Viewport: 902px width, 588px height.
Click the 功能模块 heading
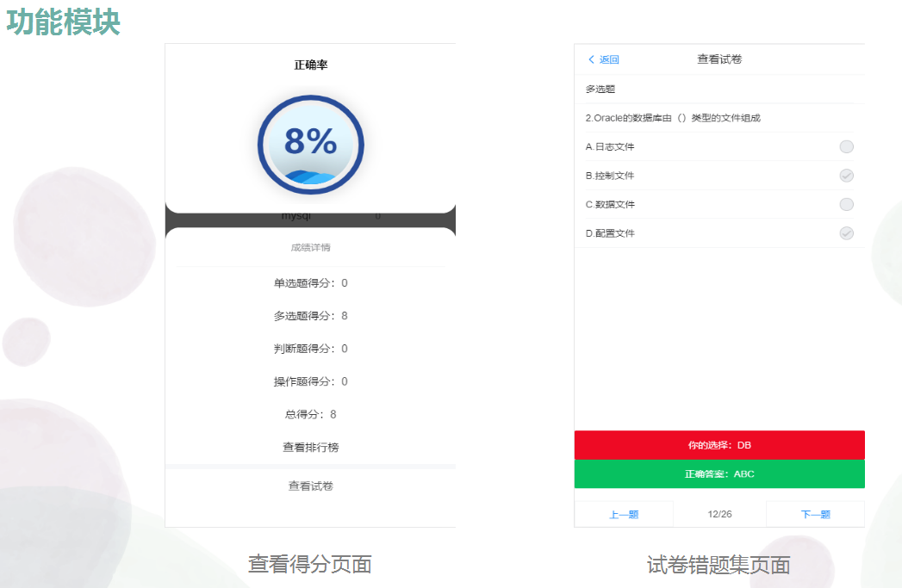(x=64, y=22)
